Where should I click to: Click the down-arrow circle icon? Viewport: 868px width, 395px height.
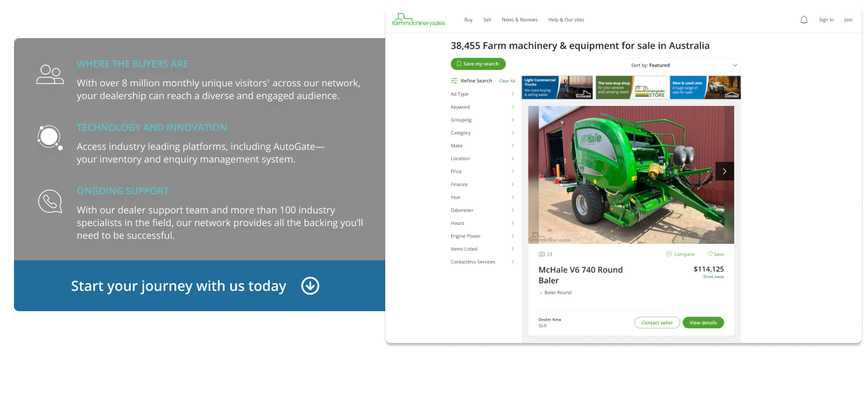pos(310,286)
